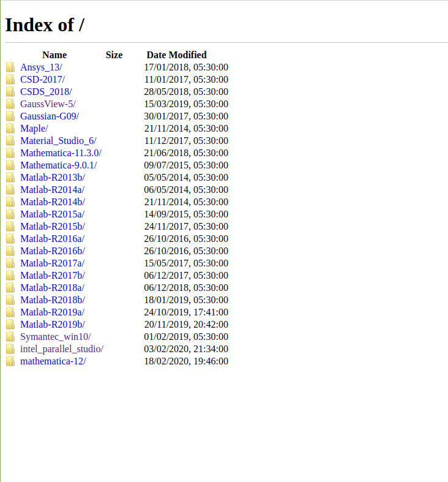
Task: Click the Date Modified column header
Action: point(176,55)
